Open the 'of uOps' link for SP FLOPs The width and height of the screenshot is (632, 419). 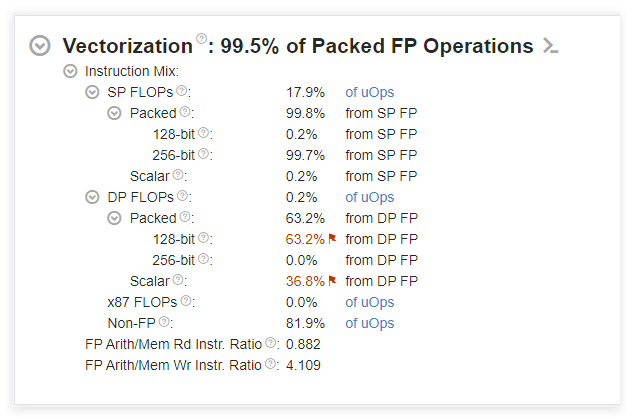(x=369, y=92)
